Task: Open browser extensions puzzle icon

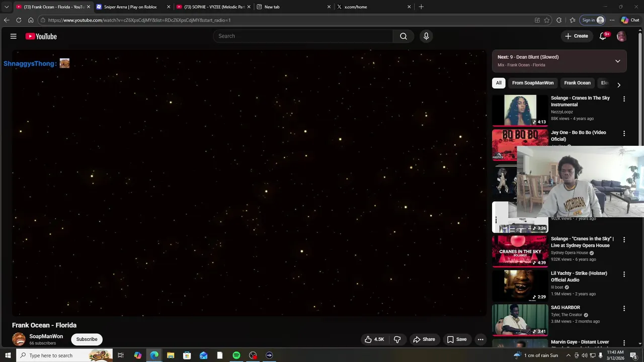Action: (x=559, y=20)
